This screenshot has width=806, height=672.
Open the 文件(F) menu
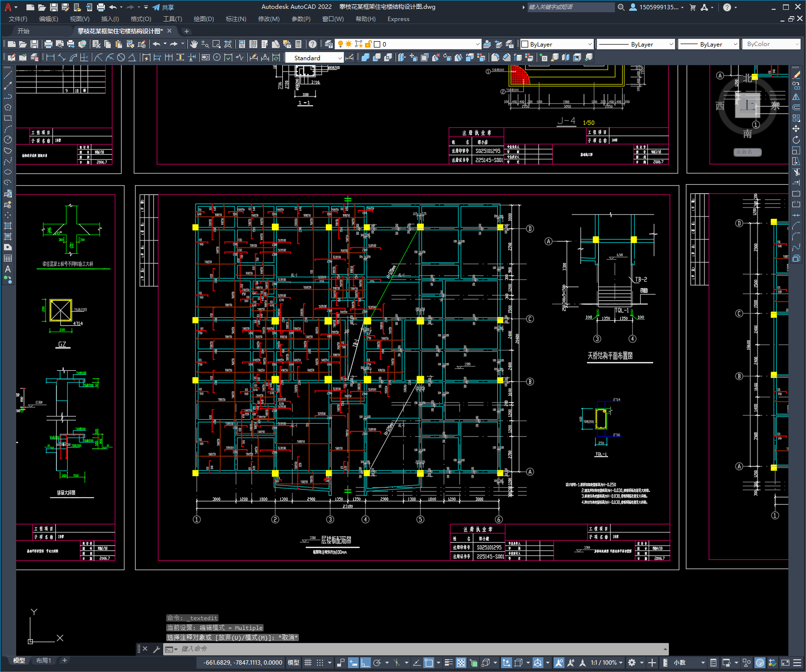tap(18, 19)
